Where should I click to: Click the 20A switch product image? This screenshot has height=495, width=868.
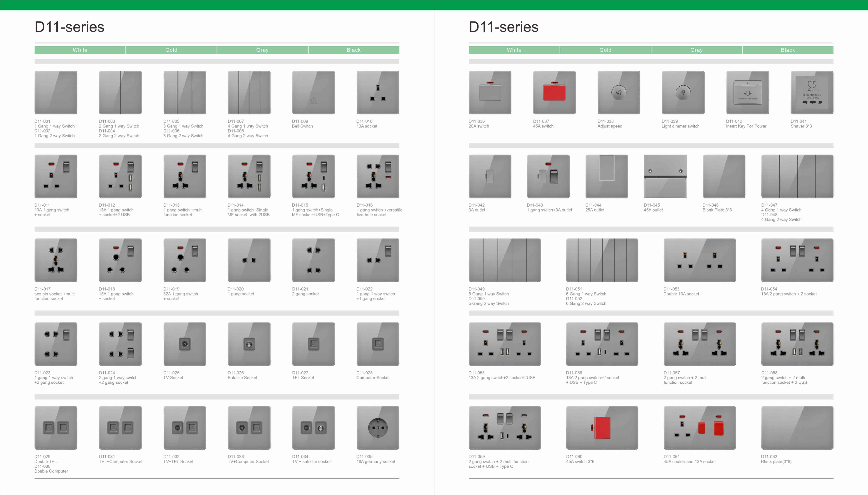point(490,92)
